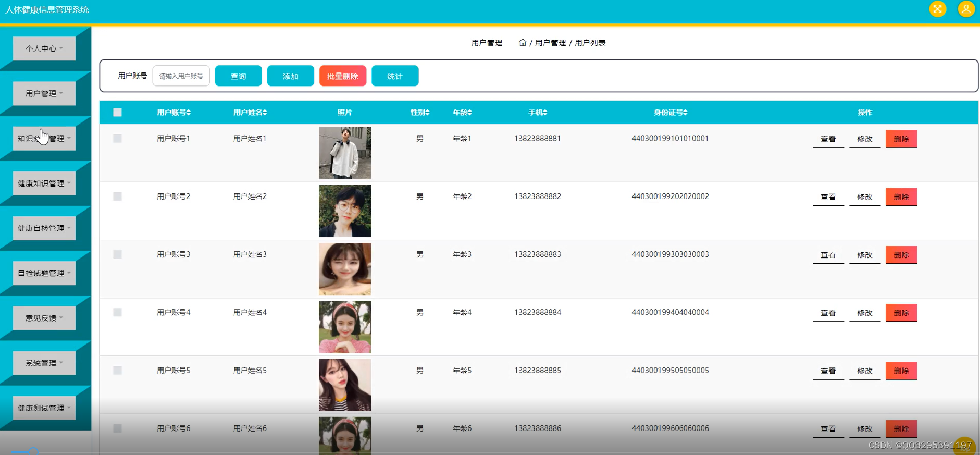Toggle the select-all checkbox in table header
Viewport: 980px width, 455px height.
click(117, 113)
